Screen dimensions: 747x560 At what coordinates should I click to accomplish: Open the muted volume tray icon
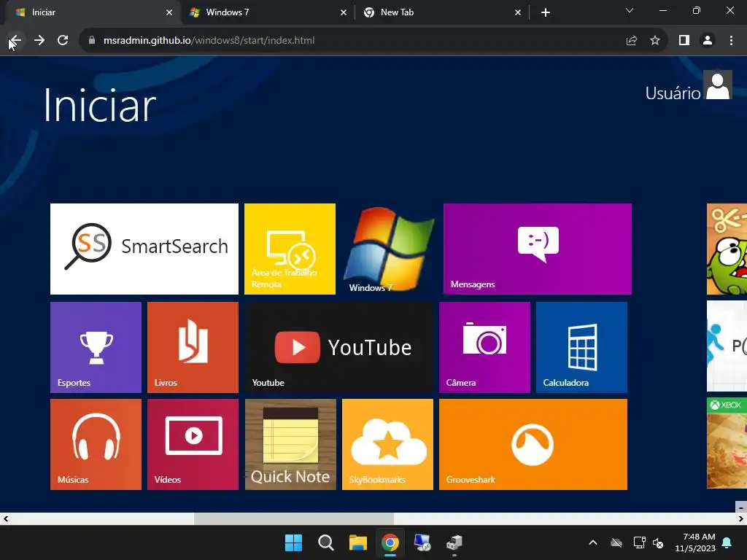point(658,542)
